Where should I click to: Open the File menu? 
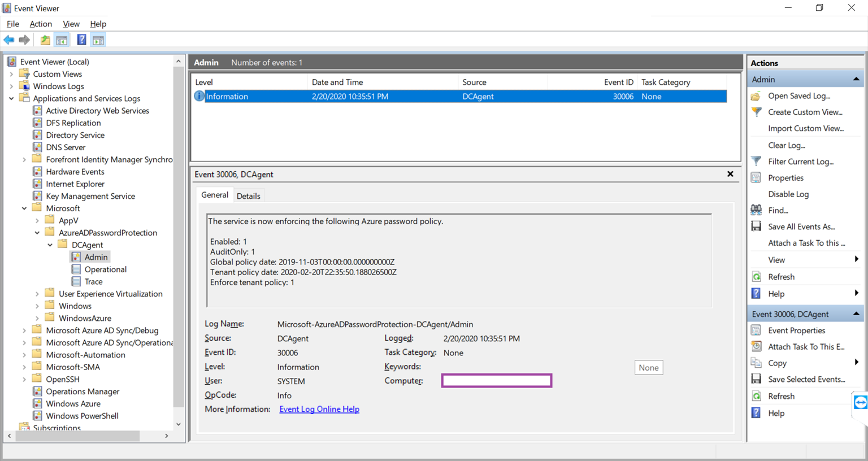pyautogui.click(x=13, y=24)
